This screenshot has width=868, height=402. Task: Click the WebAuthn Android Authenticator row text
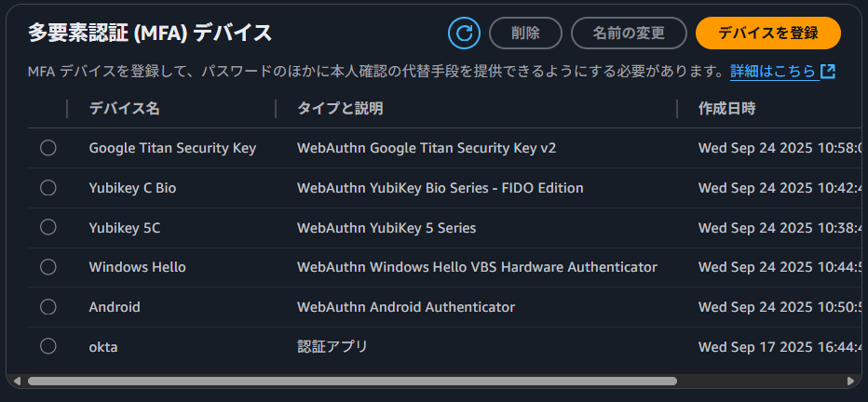(406, 307)
